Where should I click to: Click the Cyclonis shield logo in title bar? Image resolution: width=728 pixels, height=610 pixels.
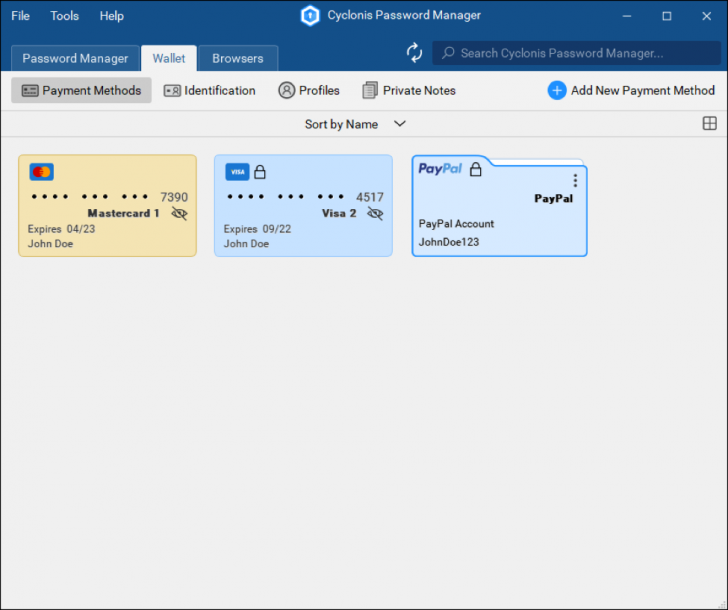310,15
